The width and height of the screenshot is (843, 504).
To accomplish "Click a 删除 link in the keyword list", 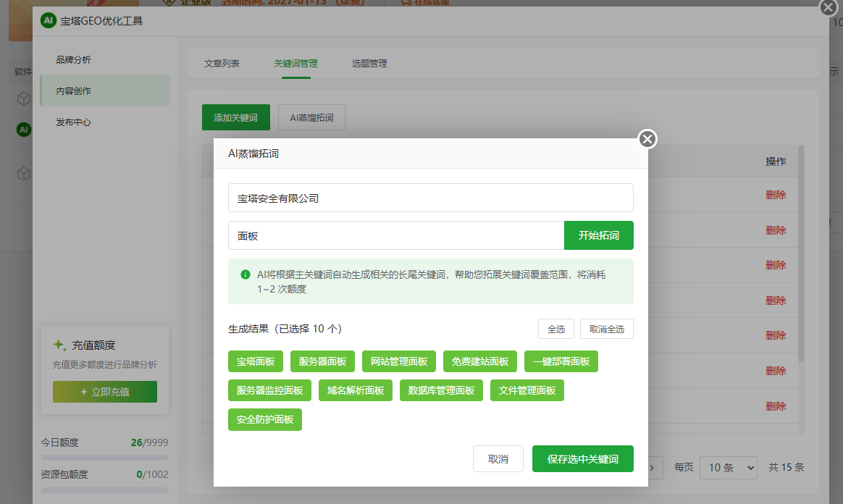I will tap(776, 195).
